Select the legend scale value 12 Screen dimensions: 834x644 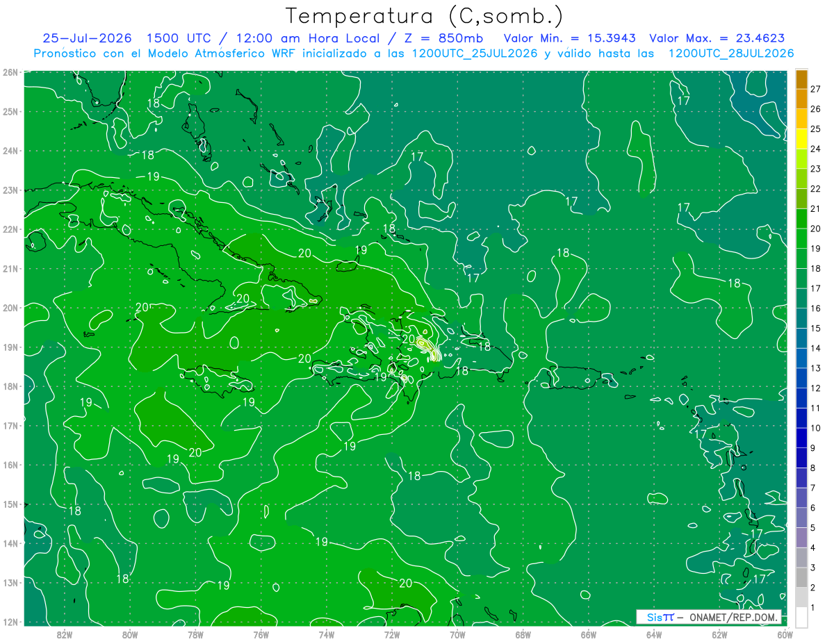816,388
